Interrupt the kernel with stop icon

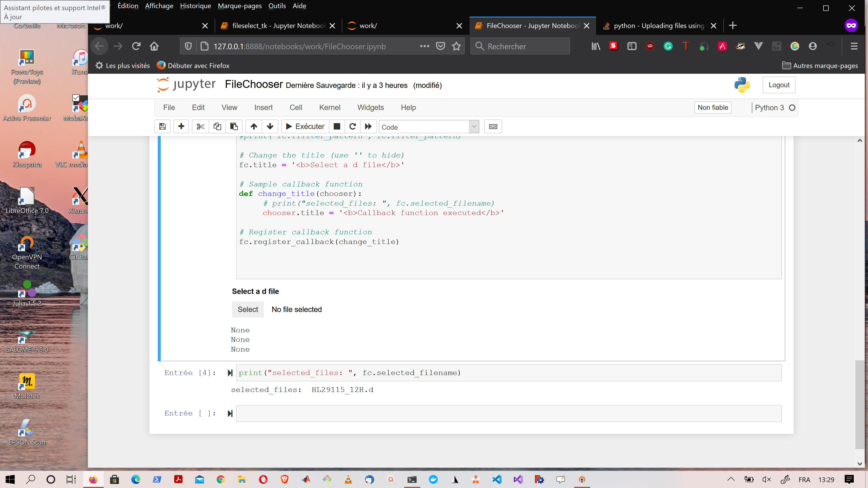(337, 126)
